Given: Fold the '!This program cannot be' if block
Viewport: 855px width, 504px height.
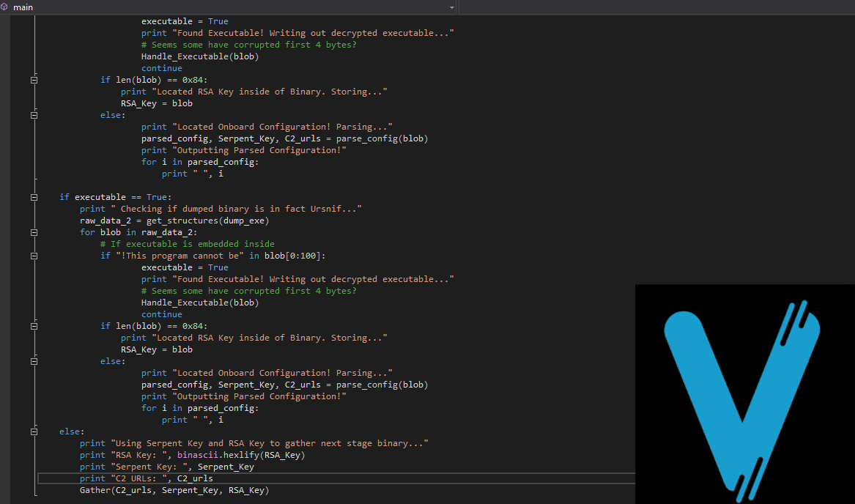Looking at the screenshot, I should pos(34,256).
